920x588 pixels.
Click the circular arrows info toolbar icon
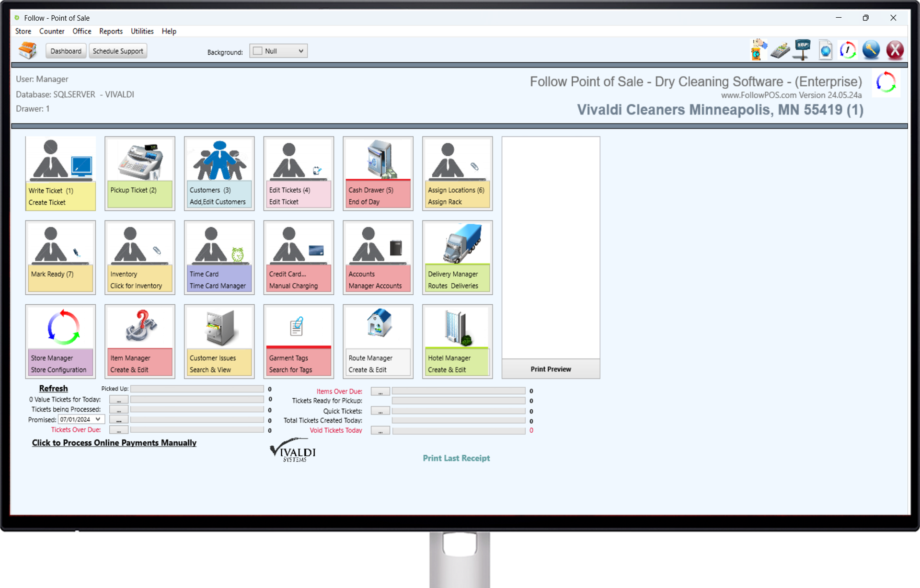(848, 50)
